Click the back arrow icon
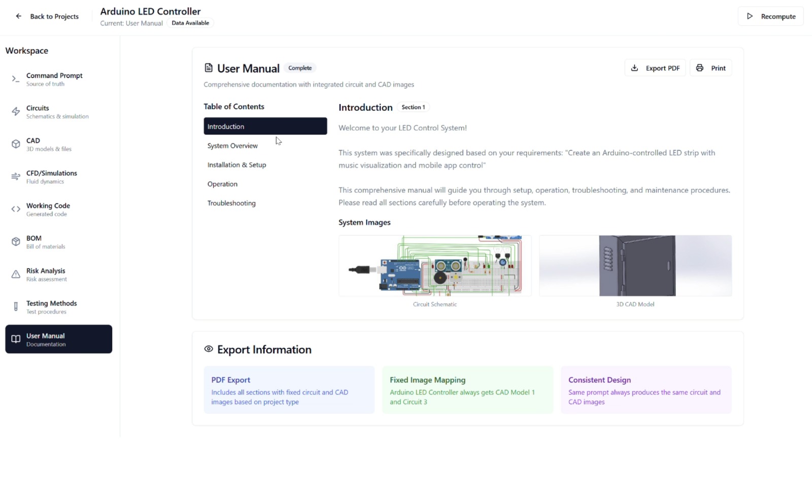This screenshot has width=812, height=504. pyautogui.click(x=19, y=16)
